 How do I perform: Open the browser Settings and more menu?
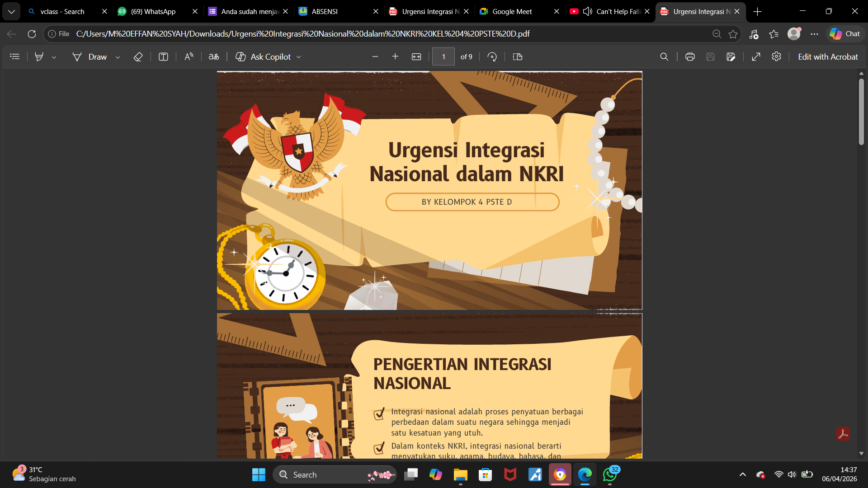(x=815, y=34)
